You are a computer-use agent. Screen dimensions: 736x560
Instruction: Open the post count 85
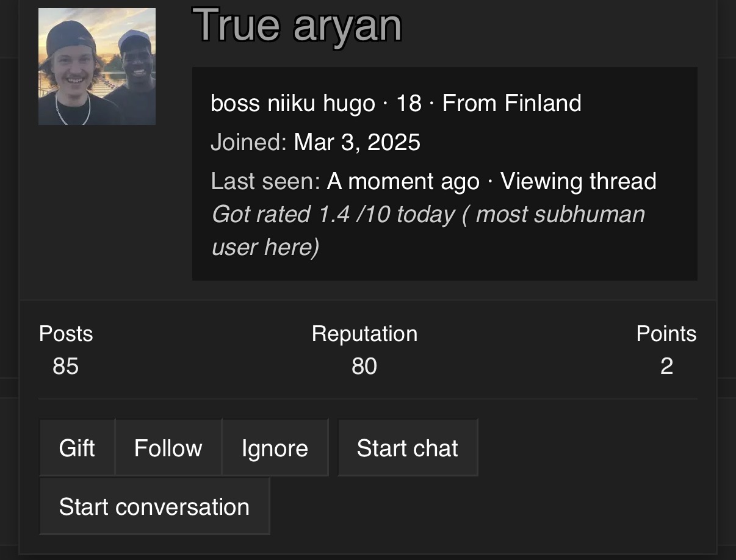[65, 366]
